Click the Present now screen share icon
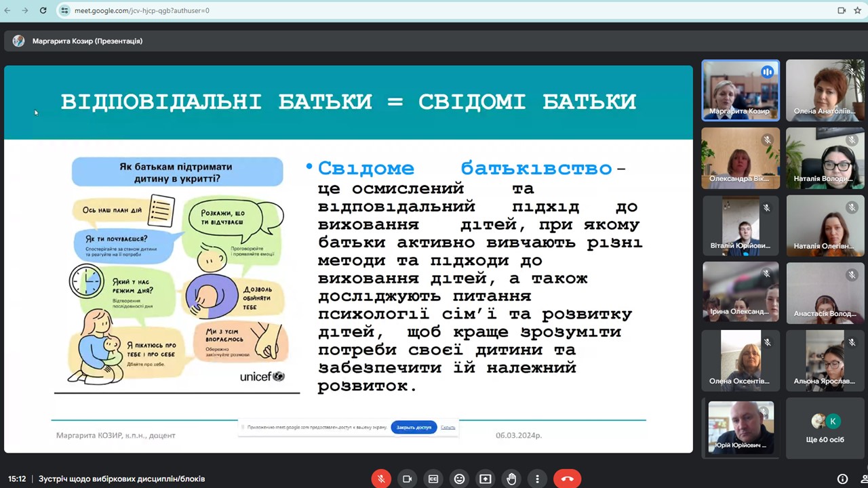Image resolution: width=868 pixels, height=488 pixels. click(x=485, y=479)
